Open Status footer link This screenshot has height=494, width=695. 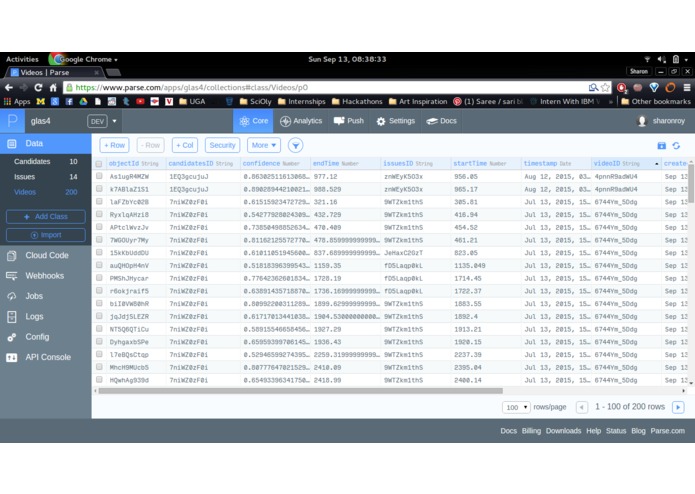coord(616,431)
